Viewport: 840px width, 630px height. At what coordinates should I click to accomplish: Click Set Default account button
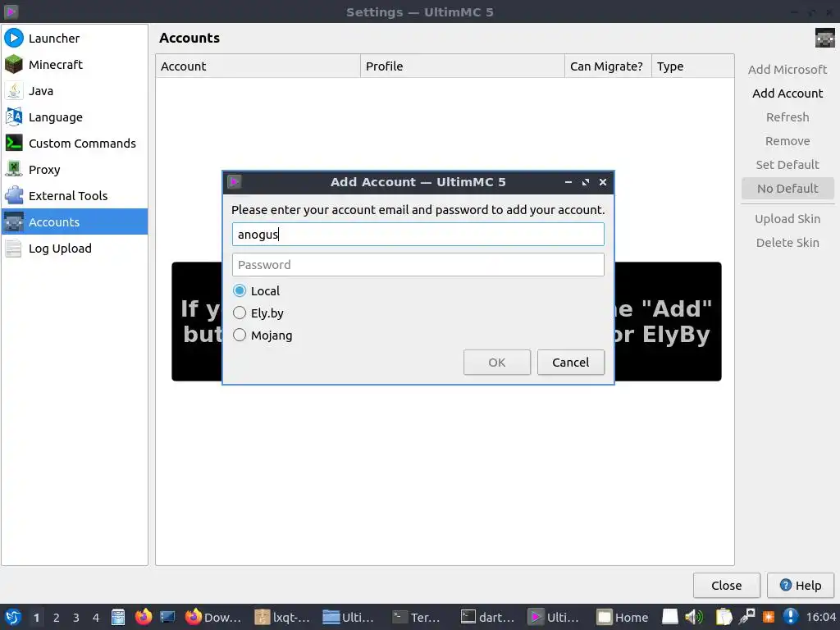[787, 164]
